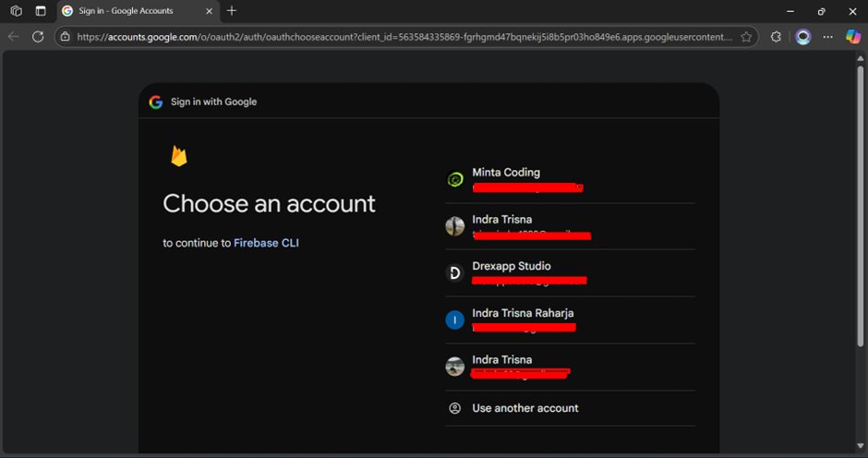Image resolution: width=868 pixels, height=458 pixels.
Task: Click the vertical scrollbar thumb
Action: 861,206
